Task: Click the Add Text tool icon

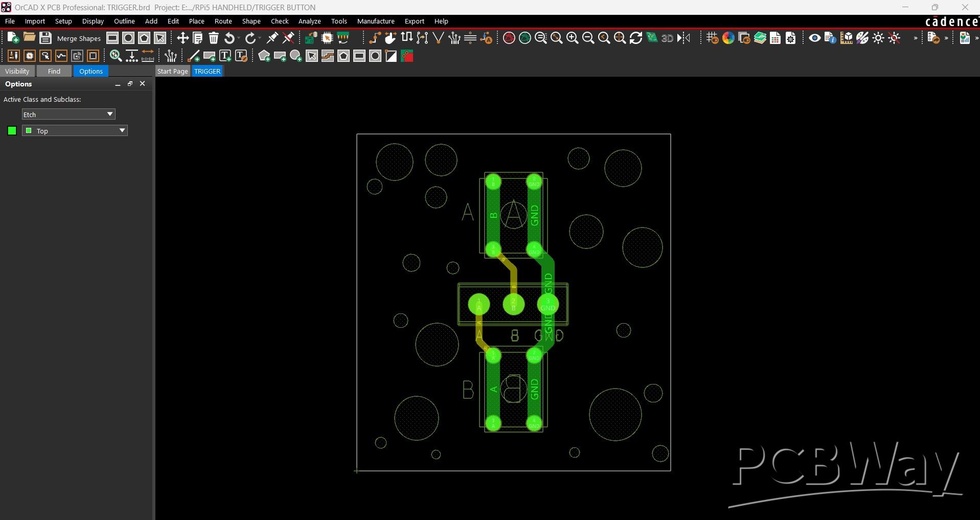Action: (225, 56)
